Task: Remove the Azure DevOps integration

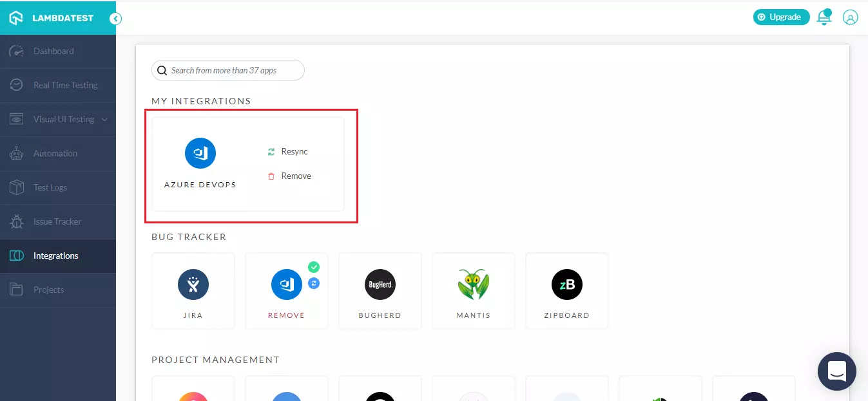Action: click(x=291, y=176)
